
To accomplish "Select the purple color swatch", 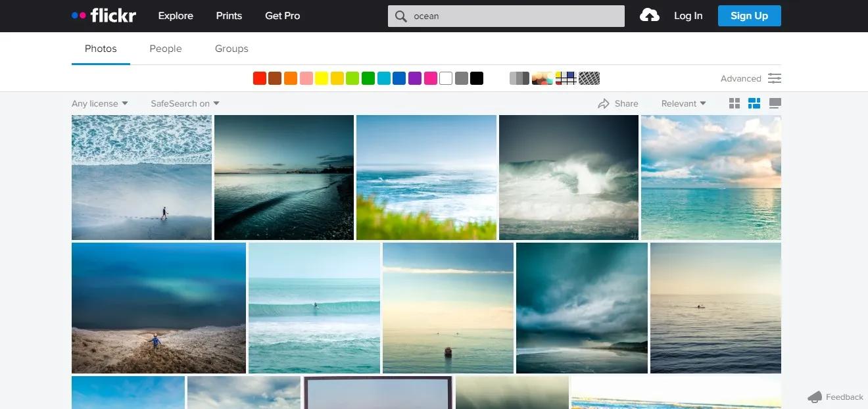I will pyautogui.click(x=414, y=78).
